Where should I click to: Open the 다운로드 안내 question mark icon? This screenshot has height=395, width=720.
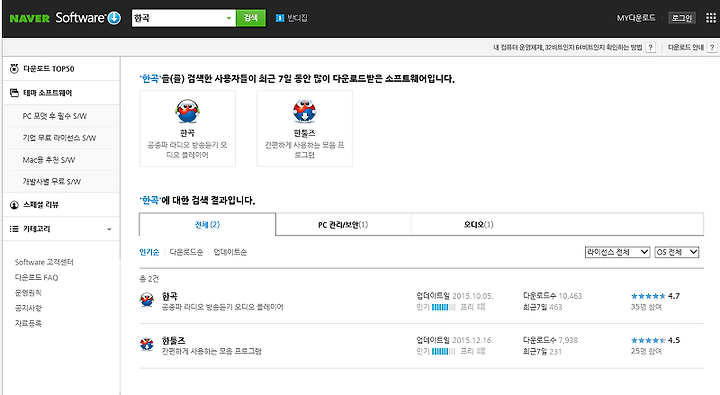coord(712,47)
